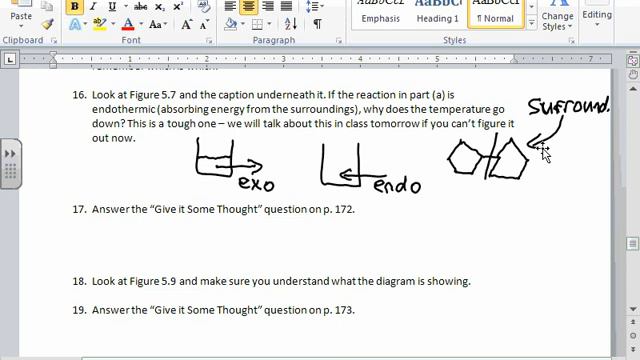Open font color dropdown arrow
The height and width of the screenshot is (360, 640).
141,24
